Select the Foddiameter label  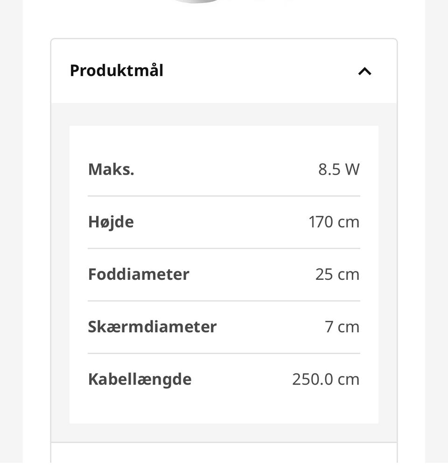[139, 274]
